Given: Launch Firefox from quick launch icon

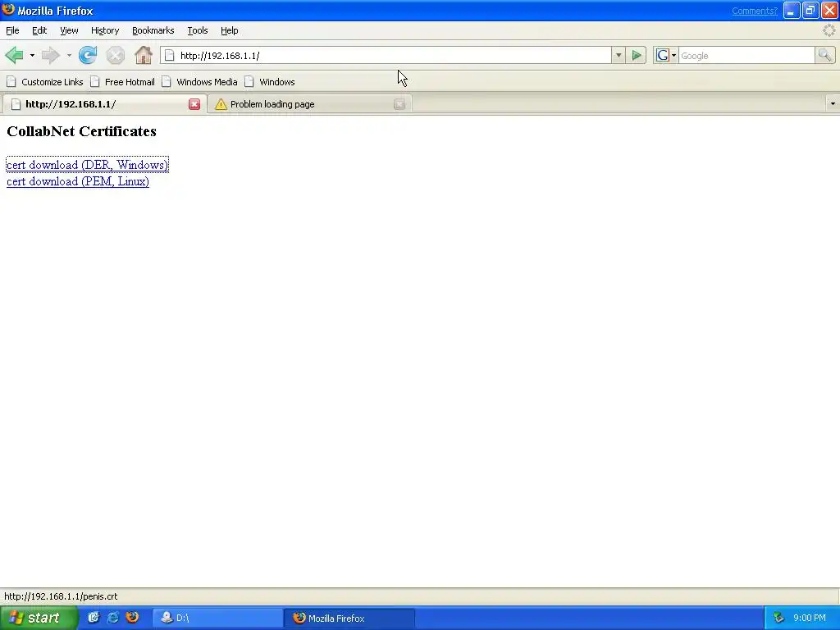Looking at the screenshot, I should tap(132, 618).
